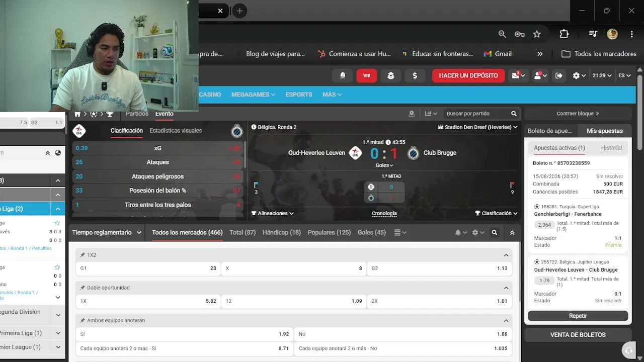Click the trophy breadcrumb icon
644x362 pixels.
110,114
